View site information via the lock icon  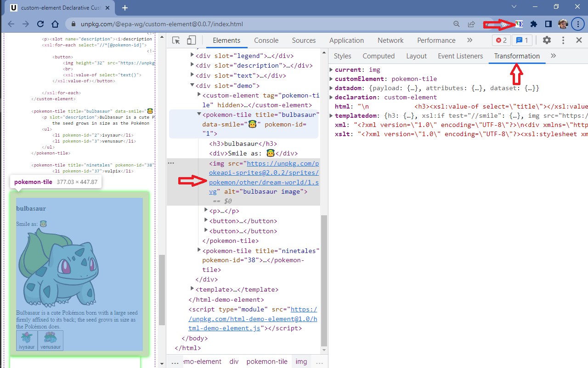point(73,24)
